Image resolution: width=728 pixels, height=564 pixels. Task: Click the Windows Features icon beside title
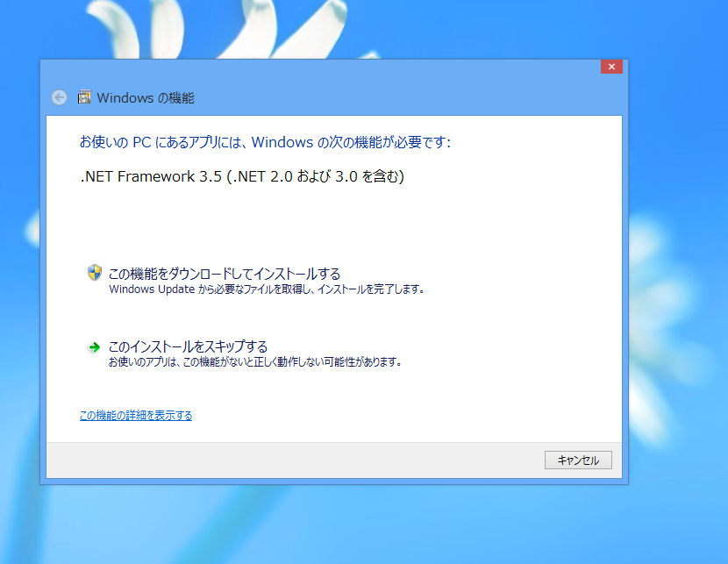84,97
